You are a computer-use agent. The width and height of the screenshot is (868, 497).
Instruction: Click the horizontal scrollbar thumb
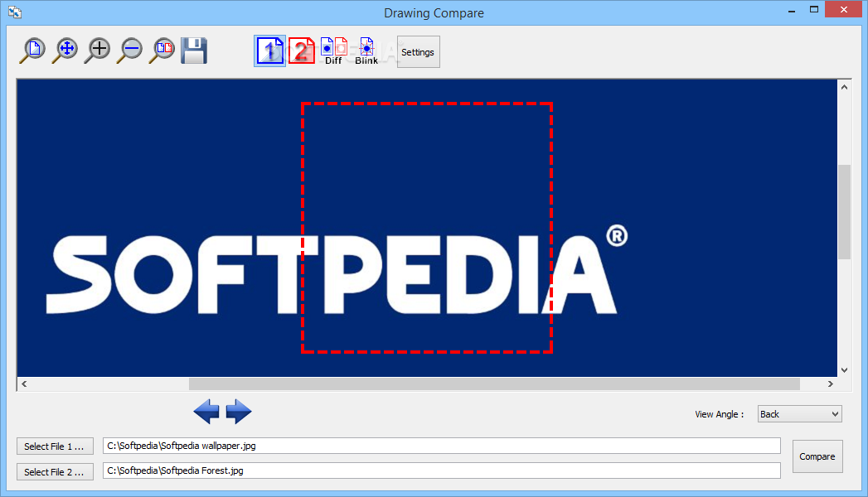tap(494, 384)
